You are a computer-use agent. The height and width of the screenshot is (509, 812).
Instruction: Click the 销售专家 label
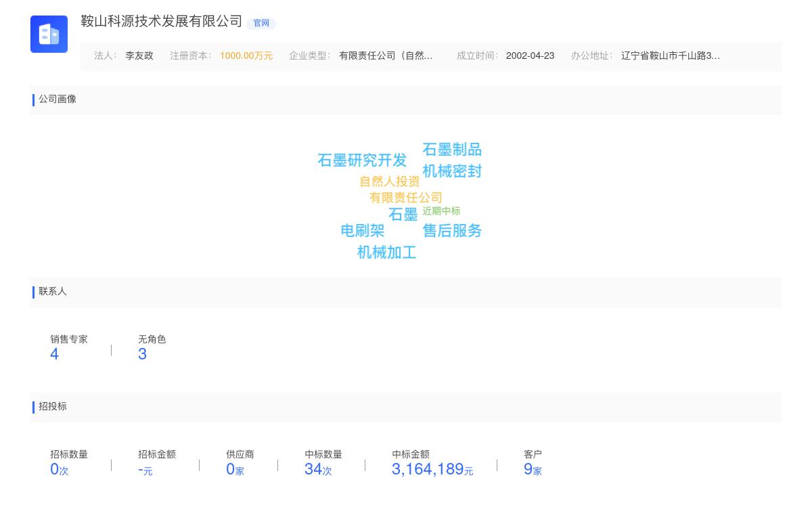(x=69, y=340)
